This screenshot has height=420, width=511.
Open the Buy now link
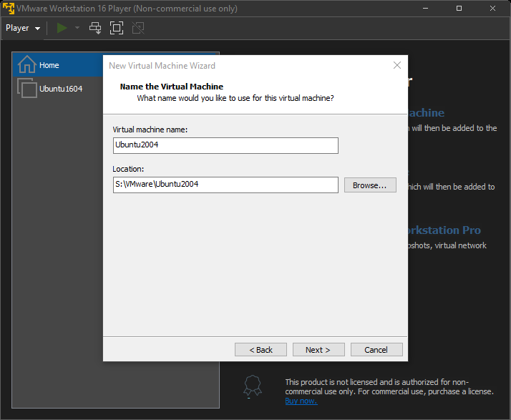coord(301,401)
